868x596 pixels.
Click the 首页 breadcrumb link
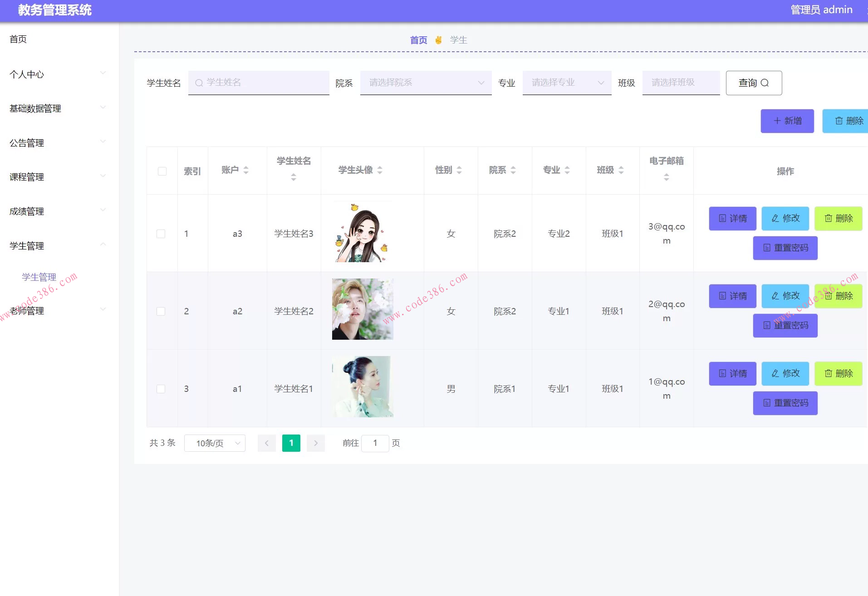click(x=418, y=40)
